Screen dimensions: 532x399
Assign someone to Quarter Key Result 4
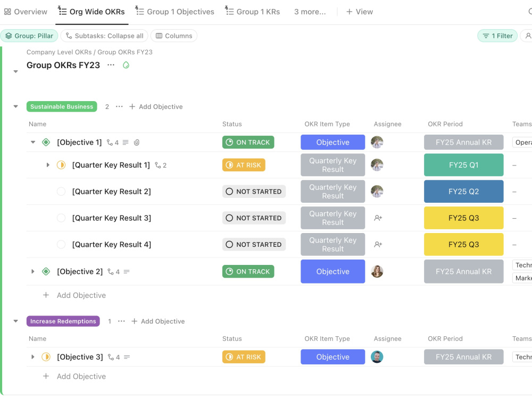pyautogui.click(x=378, y=244)
